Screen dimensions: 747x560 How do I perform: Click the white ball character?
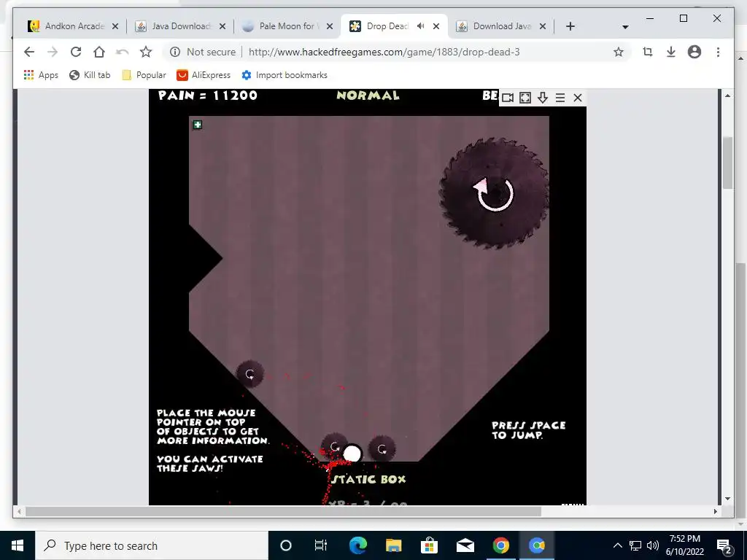pos(352,454)
